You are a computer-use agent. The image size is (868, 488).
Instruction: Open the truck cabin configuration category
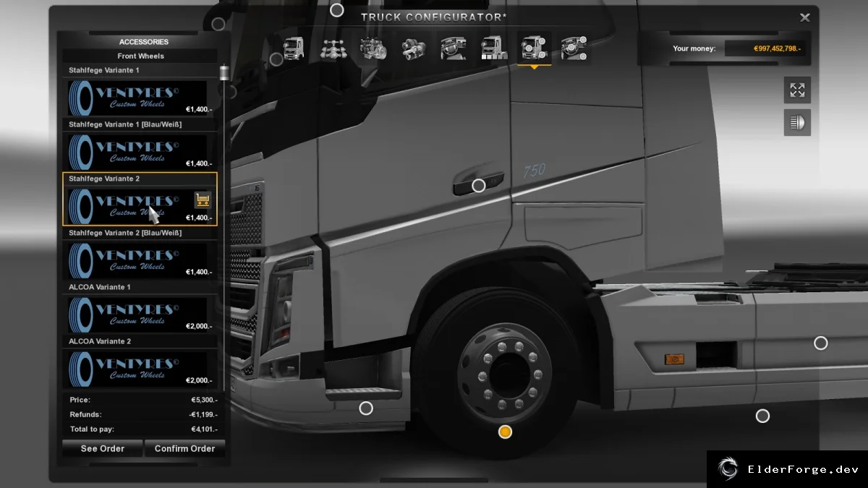point(293,48)
